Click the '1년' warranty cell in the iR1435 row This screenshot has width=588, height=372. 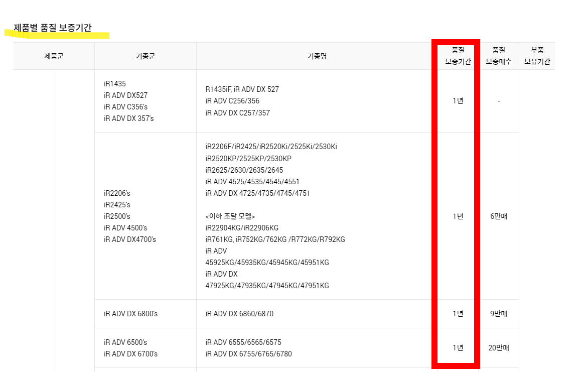tap(458, 101)
